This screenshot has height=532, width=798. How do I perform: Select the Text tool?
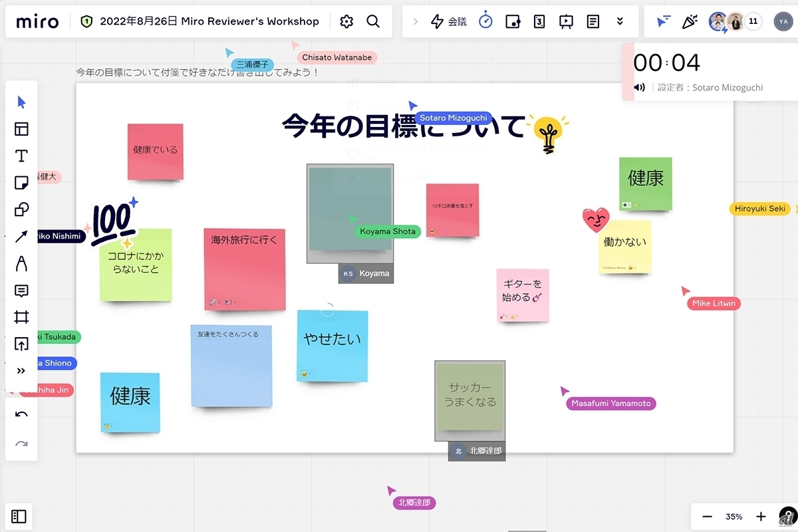pos(21,156)
